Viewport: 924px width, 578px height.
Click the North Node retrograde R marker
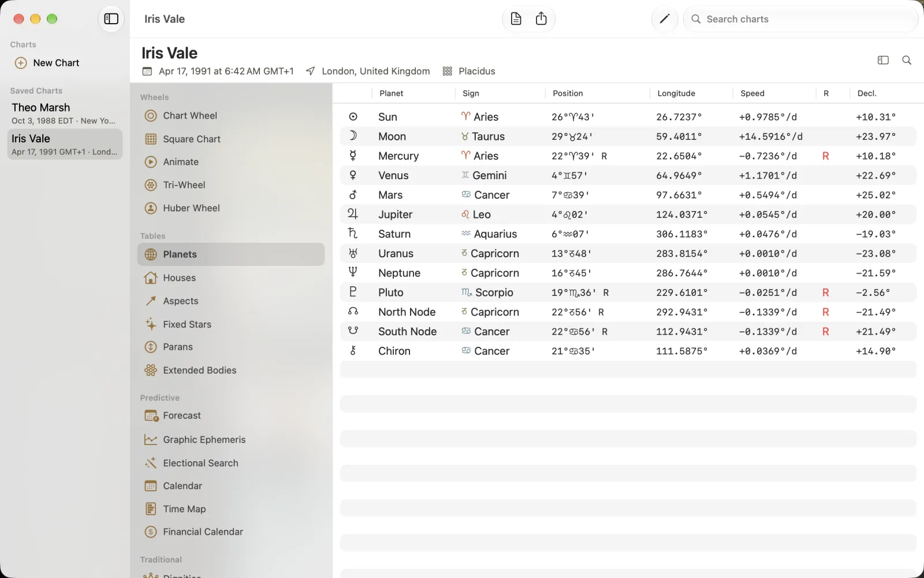(x=825, y=312)
